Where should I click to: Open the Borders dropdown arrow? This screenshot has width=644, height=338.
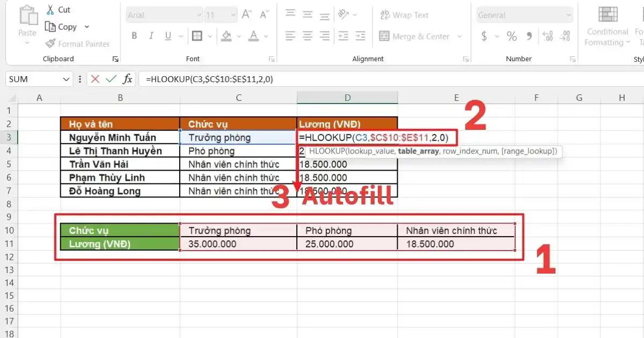pos(209,36)
